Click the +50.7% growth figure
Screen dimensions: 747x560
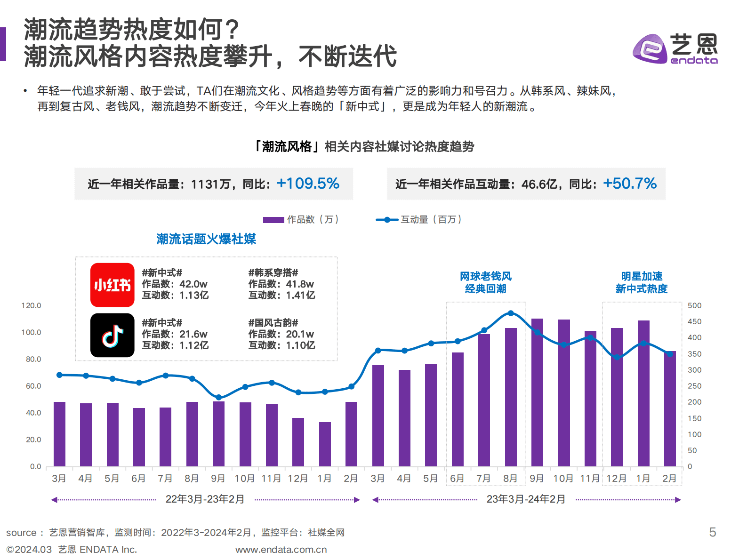click(630, 184)
